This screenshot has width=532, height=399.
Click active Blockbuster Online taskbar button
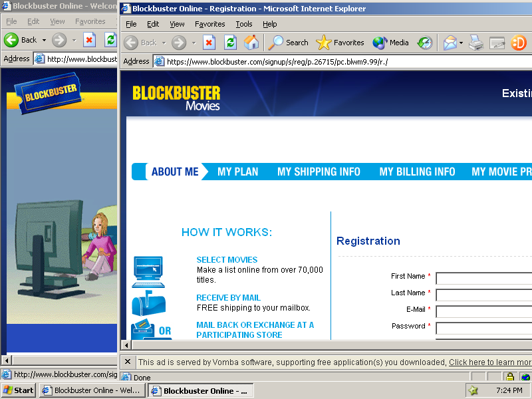[x=201, y=390]
